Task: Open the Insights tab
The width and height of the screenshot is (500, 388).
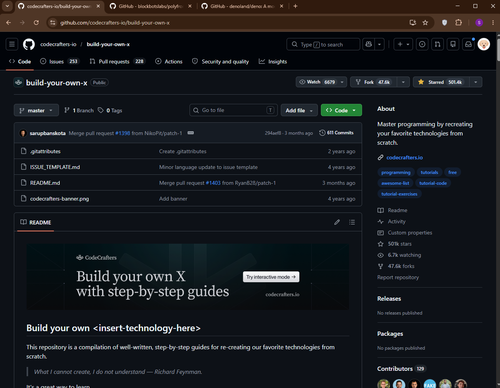Action: click(x=273, y=61)
